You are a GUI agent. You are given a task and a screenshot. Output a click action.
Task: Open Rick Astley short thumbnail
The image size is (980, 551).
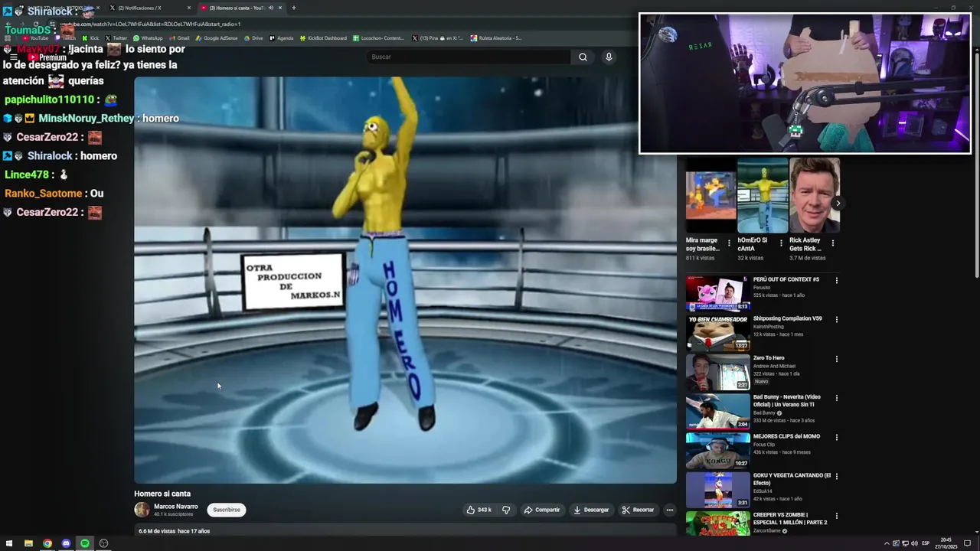pos(815,195)
